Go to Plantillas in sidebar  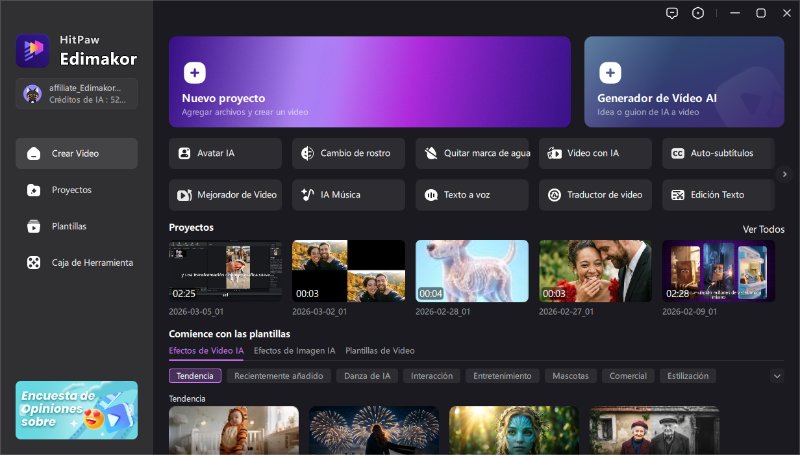tap(77, 226)
